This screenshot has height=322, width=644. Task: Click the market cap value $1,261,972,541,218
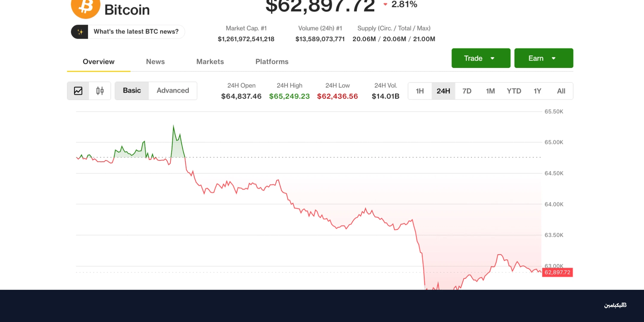click(246, 39)
